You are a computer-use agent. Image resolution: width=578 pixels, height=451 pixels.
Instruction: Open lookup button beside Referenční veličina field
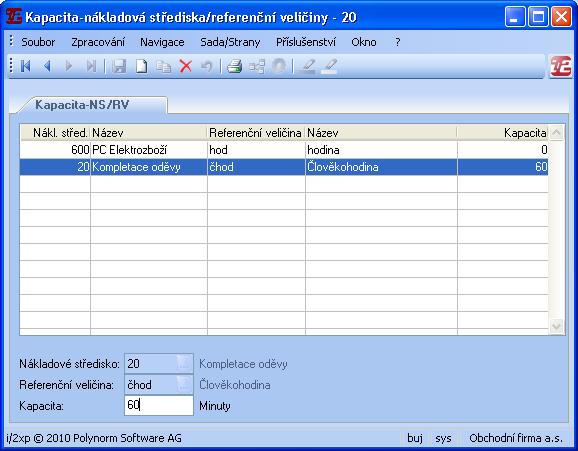[184, 385]
